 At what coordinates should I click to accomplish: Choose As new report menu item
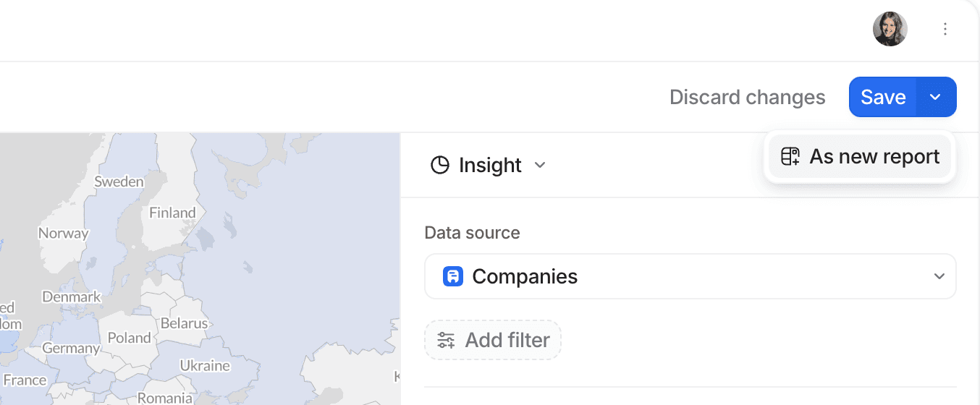pos(874,156)
